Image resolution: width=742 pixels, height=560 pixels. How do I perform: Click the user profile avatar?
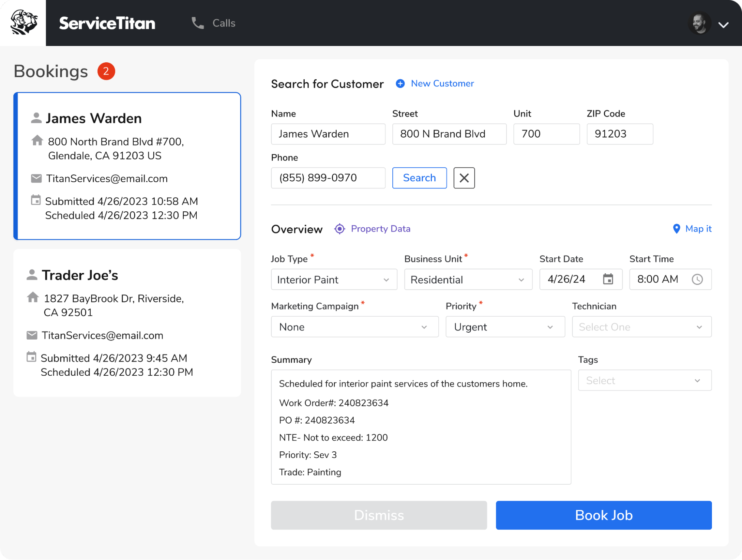tap(699, 24)
